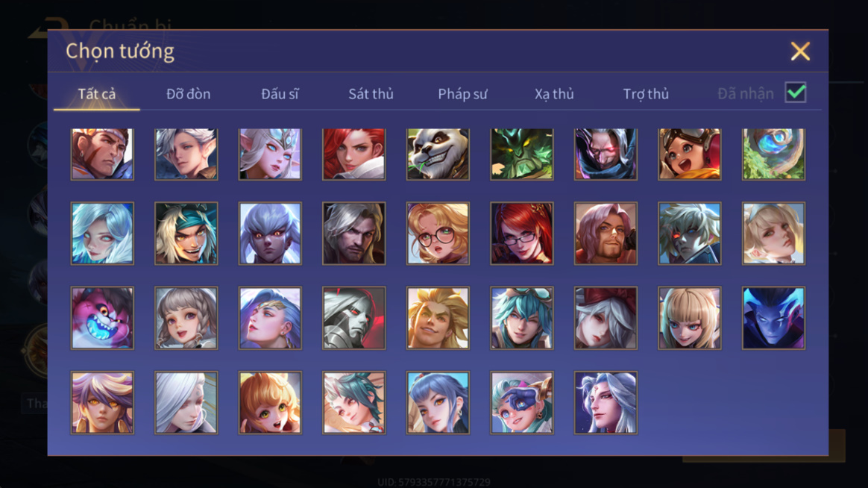Pick the spiky golden-haired monkey hero
868x488 pixels.
437,318
